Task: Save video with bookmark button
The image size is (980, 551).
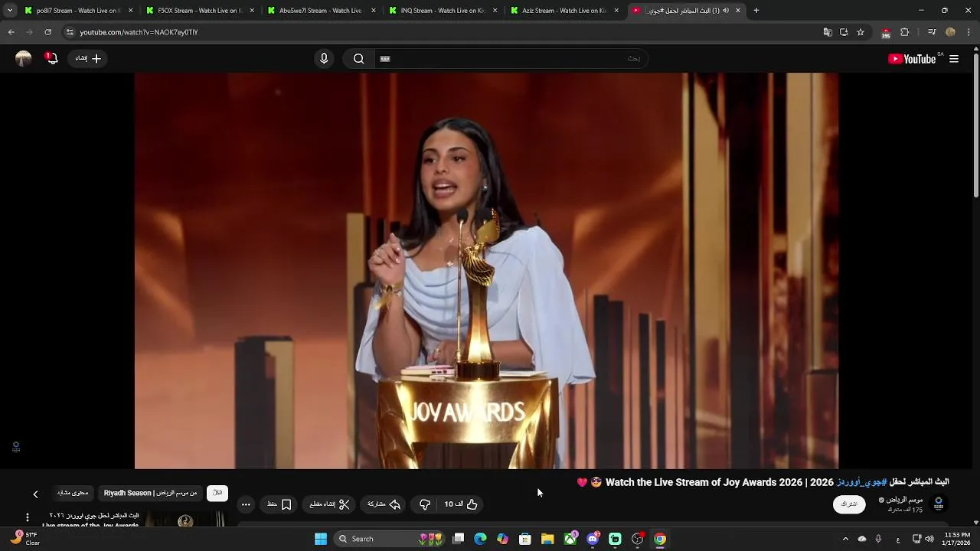Action: tap(279, 504)
